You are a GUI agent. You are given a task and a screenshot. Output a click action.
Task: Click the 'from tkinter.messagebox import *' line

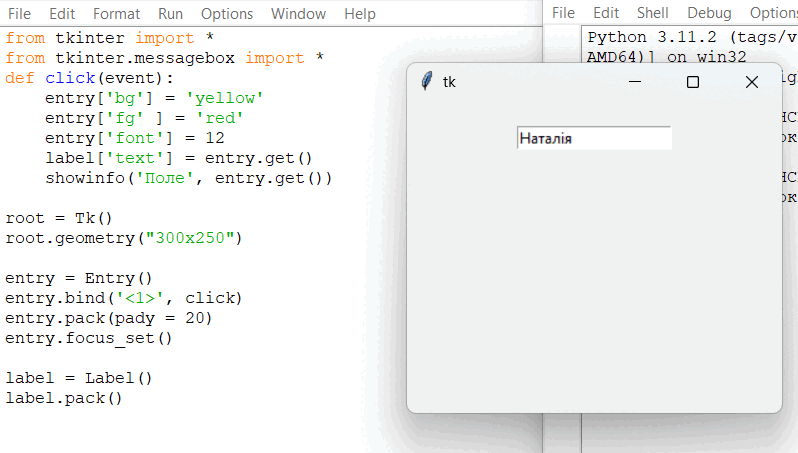164,58
